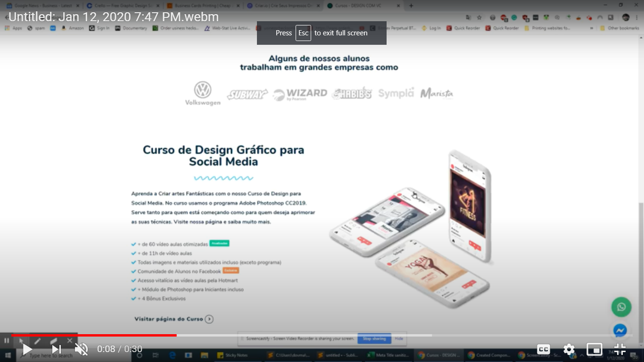Click the Habib's logo
This screenshot has width=644, height=362.
(352, 93)
